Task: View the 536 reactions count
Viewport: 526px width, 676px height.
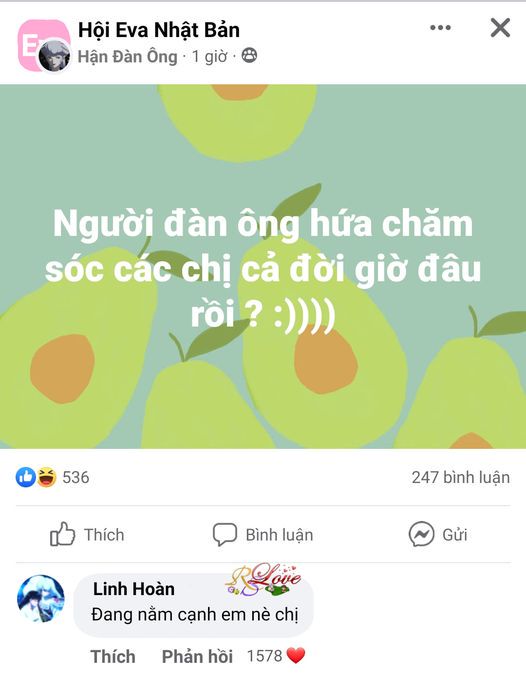Action: tap(76, 478)
